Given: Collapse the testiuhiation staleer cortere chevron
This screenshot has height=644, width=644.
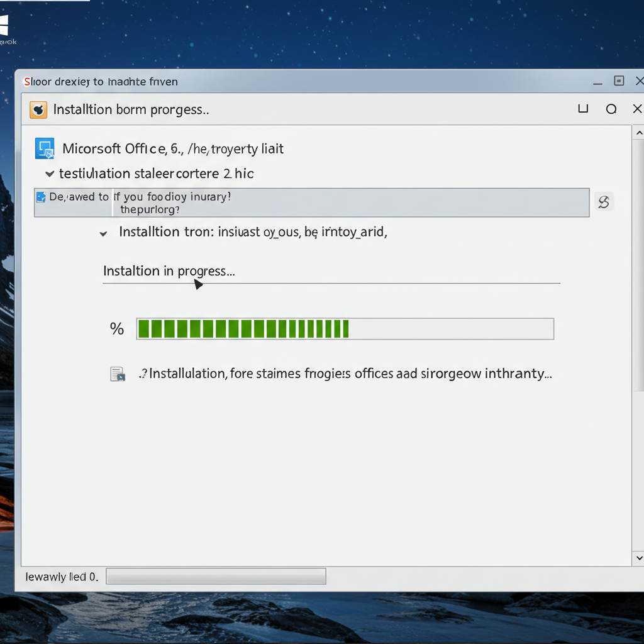Looking at the screenshot, I should pyautogui.click(x=50, y=174).
